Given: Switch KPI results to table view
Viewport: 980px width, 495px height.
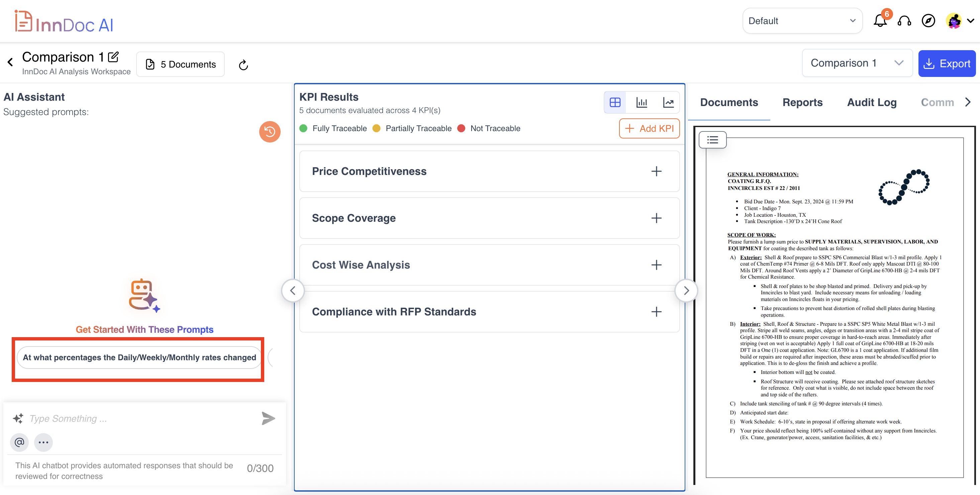Looking at the screenshot, I should coord(615,102).
